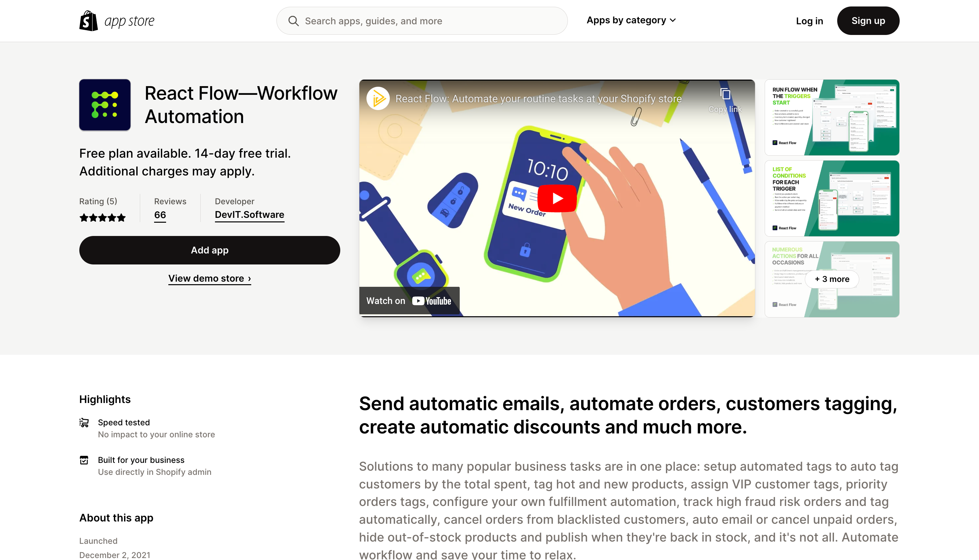
Task: Click the React Flow app icon
Action: (x=105, y=105)
